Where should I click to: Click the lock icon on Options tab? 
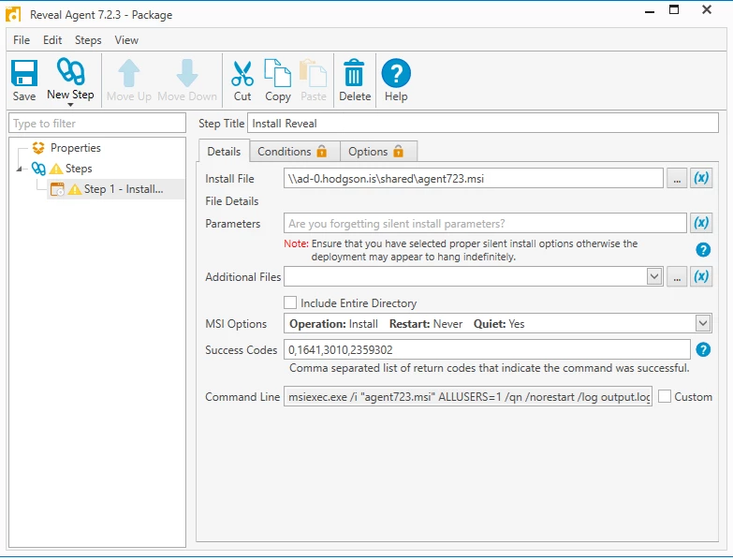coord(398,151)
